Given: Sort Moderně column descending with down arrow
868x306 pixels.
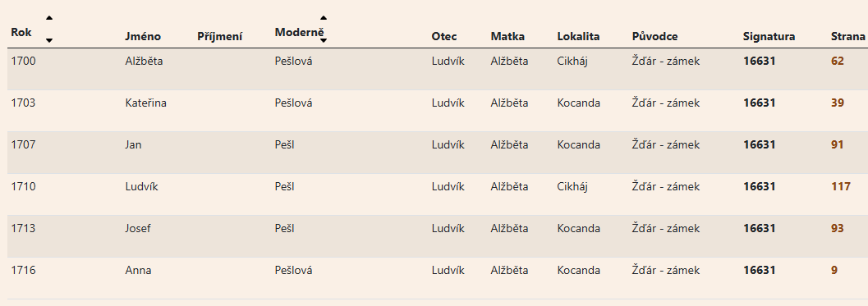Looking at the screenshot, I should click(324, 40).
